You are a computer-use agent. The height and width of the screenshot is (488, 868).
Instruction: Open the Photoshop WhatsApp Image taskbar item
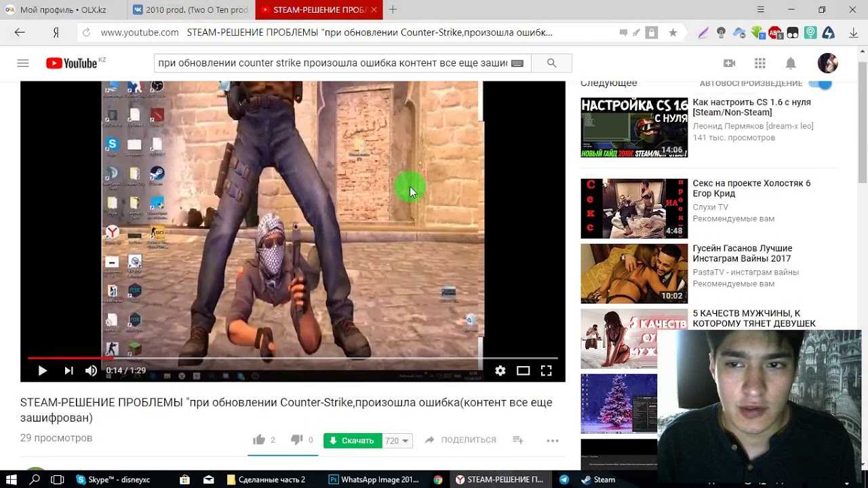(374, 479)
